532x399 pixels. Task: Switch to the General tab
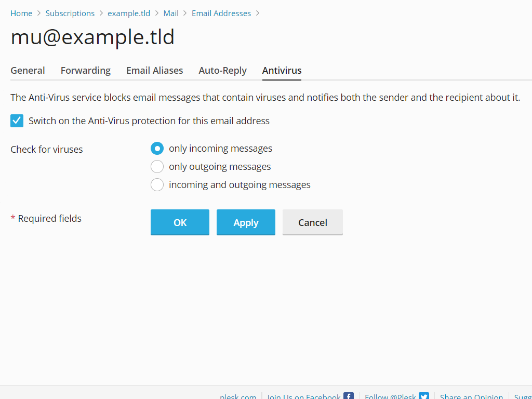click(x=28, y=70)
